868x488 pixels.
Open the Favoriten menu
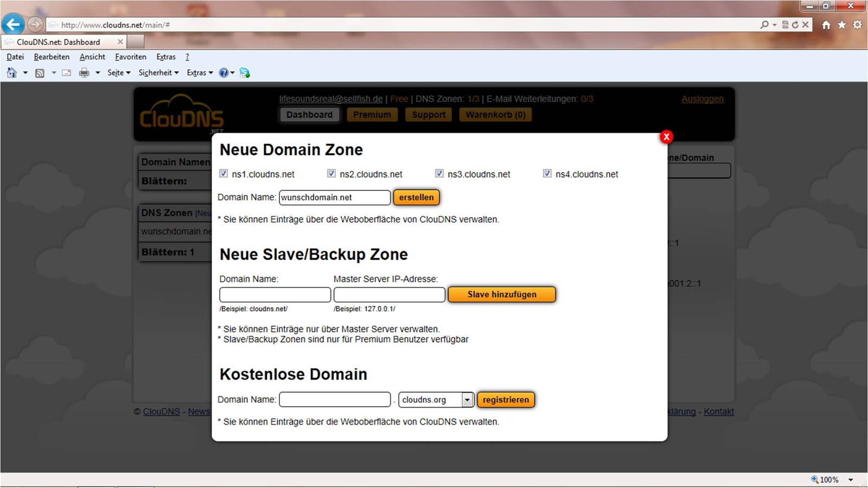[x=131, y=57]
